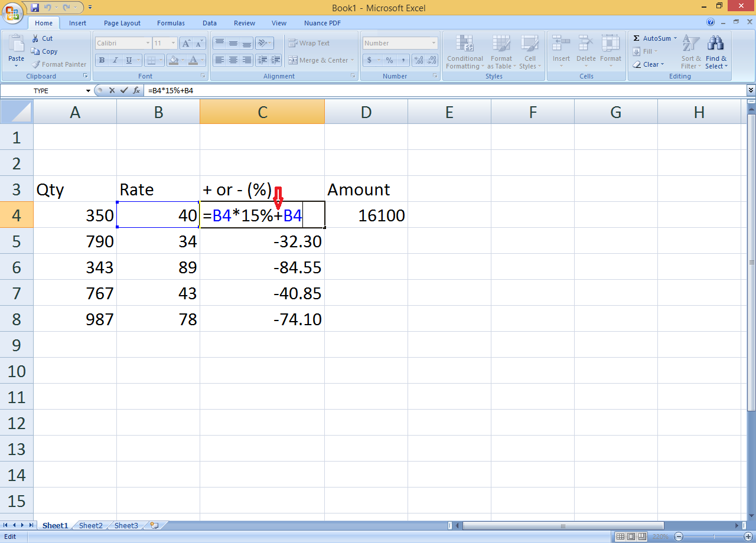This screenshot has width=756, height=543.
Task: Open the Formulas ribbon tab
Action: coord(171,23)
